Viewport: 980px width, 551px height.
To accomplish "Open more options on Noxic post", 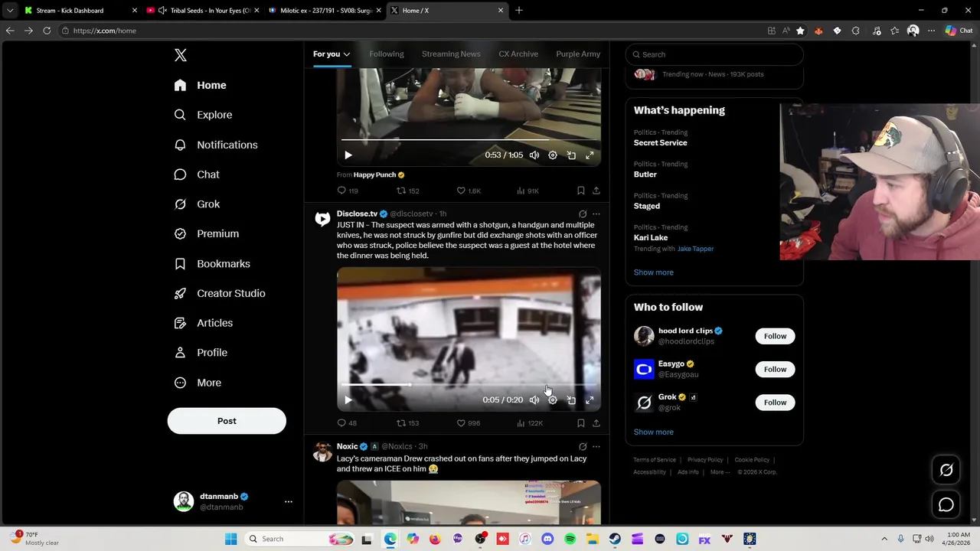I will (596, 446).
